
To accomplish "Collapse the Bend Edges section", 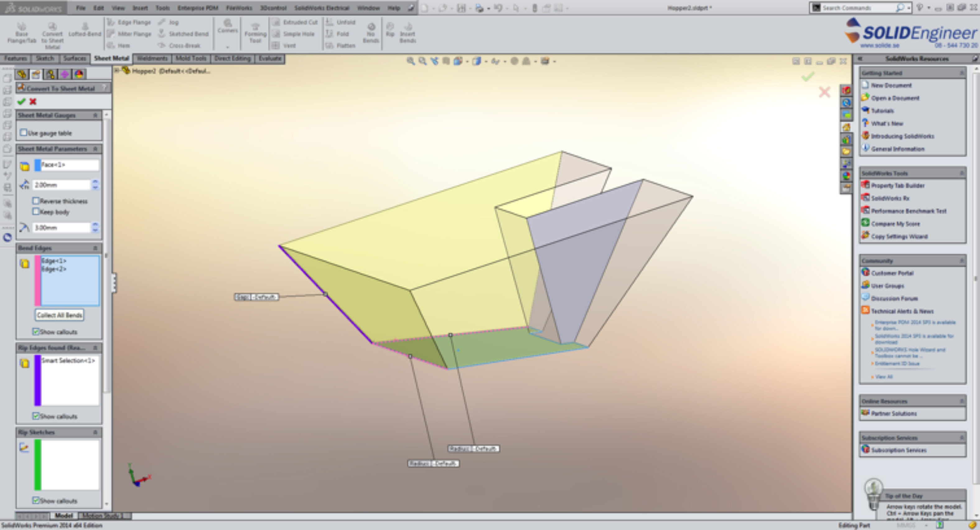I will [x=95, y=248].
